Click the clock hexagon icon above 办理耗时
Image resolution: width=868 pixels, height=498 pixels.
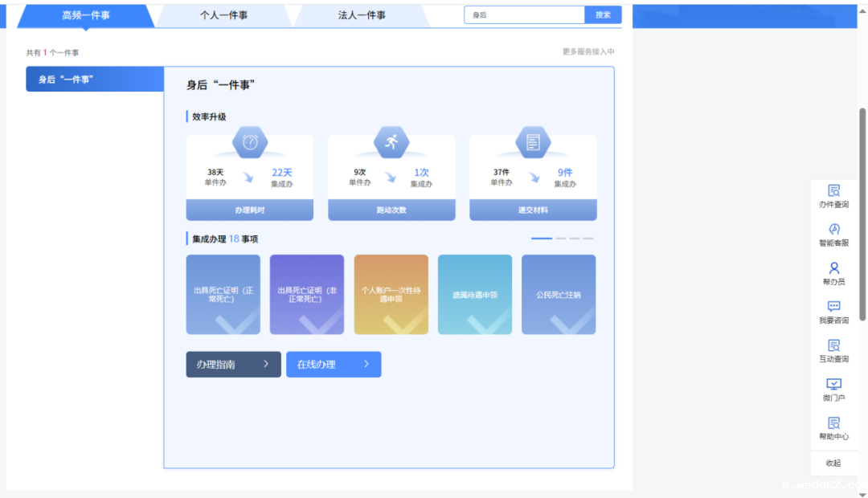point(250,142)
